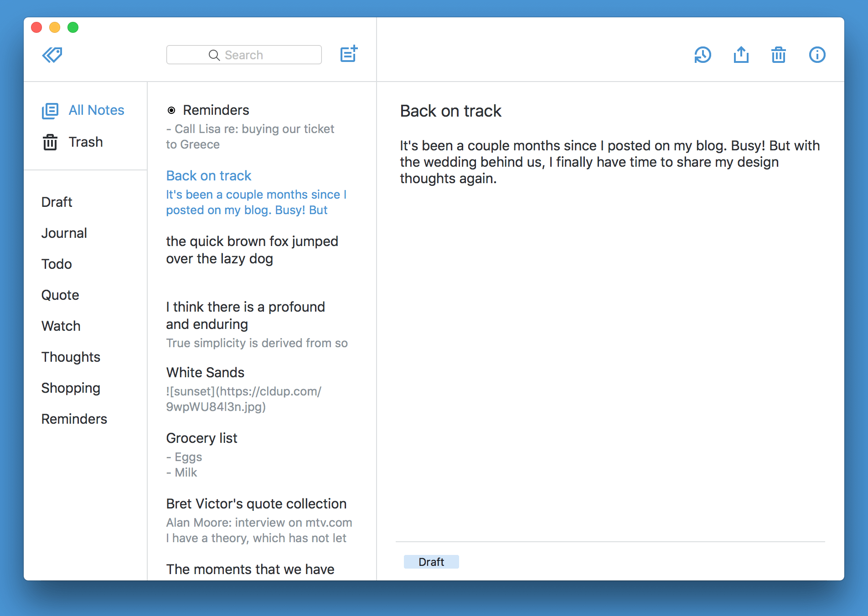The image size is (868, 616).
Task: Delete the note using the trash icon
Action: tap(779, 55)
